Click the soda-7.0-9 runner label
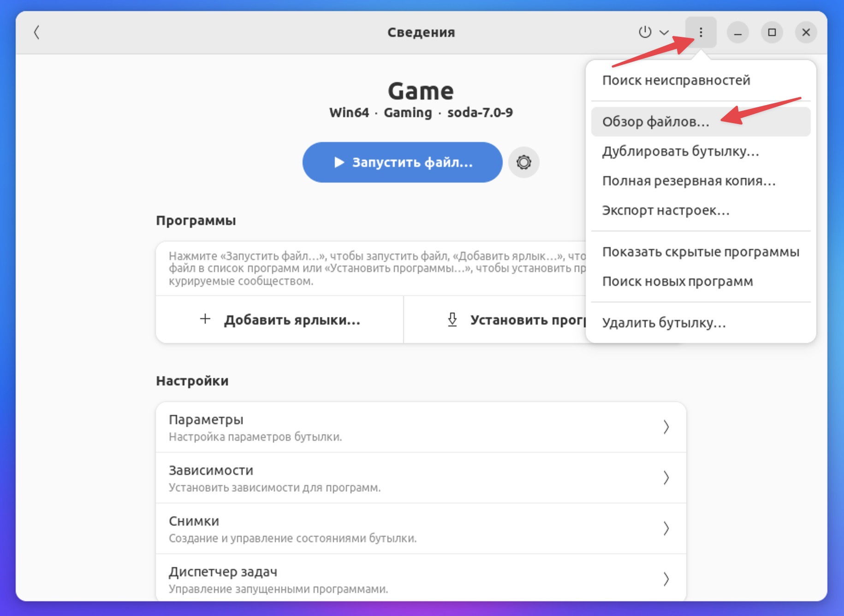 point(480,113)
